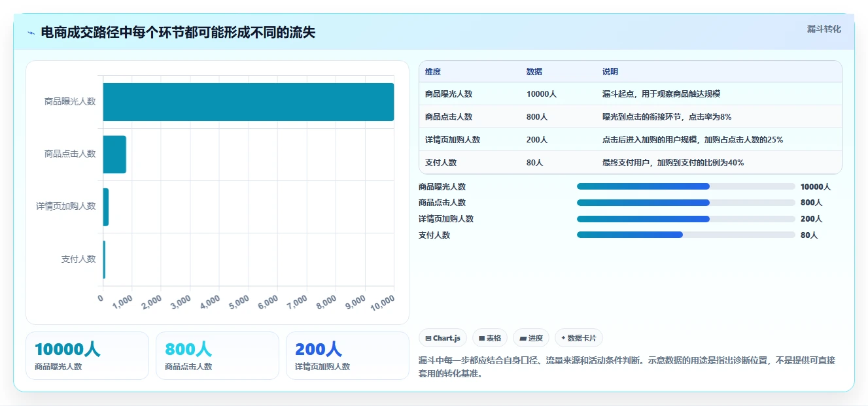The width and height of the screenshot is (868, 406).
Task: Click the 商品曝光人数 progress bar
Action: pyautogui.click(x=686, y=186)
